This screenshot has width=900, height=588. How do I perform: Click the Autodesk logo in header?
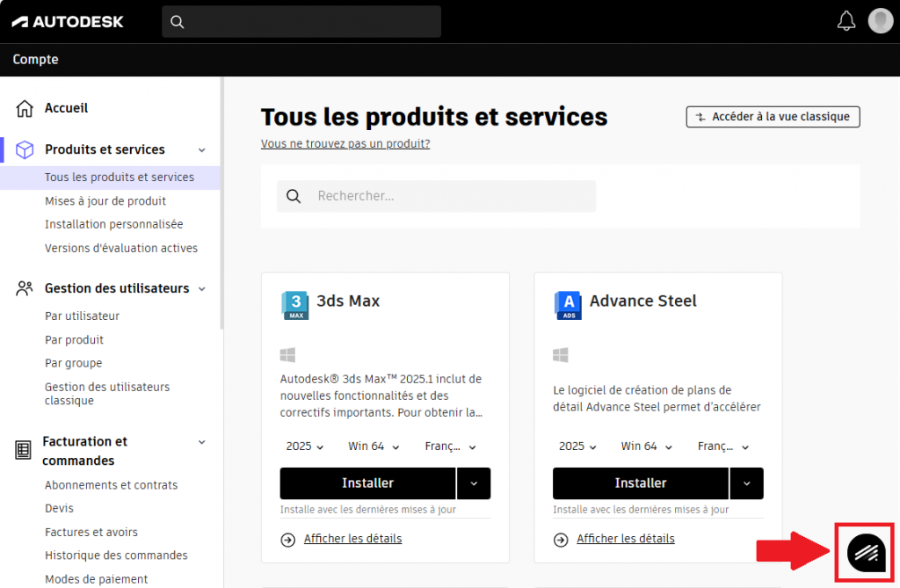[68, 21]
